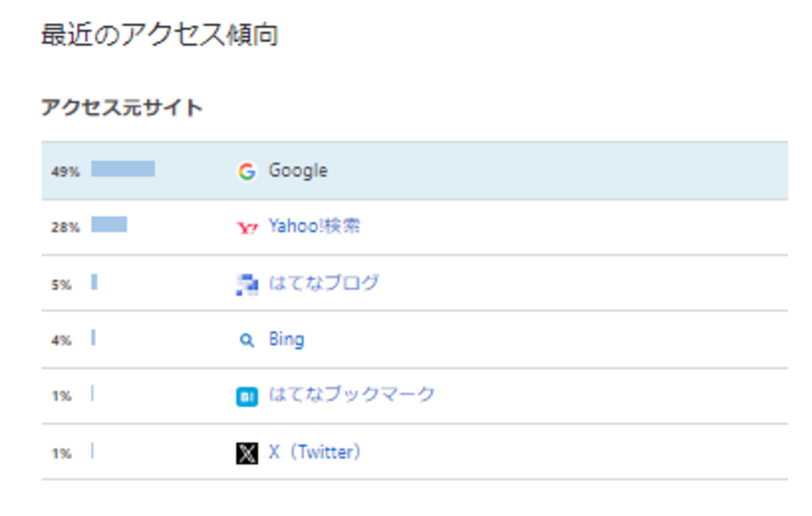This screenshot has height=516, width=812.
Task: Click the Bing magnifier icon
Action: pyautogui.click(x=247, y=340)
